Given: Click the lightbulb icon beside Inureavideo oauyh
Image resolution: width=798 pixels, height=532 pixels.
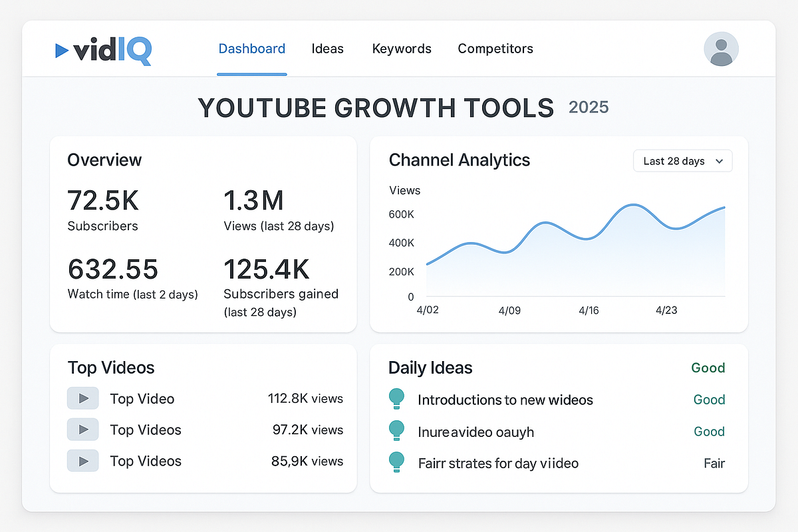Looking at the screenshot, I should pos(396,431).
